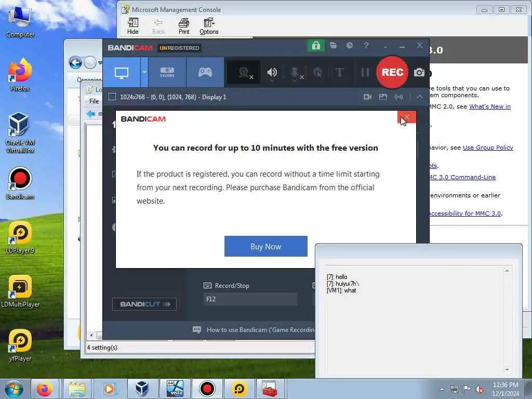Screen dimensions: 532x399
Task: Open Bandicam desktop shortcut
Action: 20,183
